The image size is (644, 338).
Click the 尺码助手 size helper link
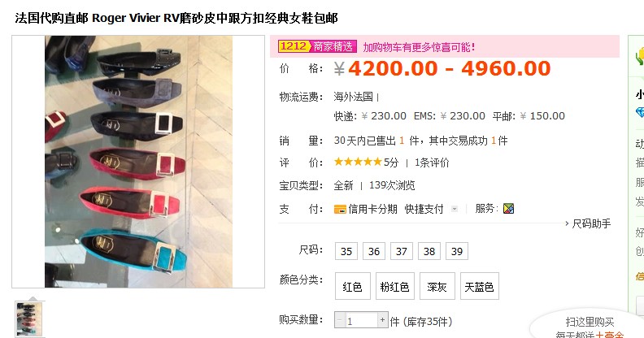click(x=591, y=223)
